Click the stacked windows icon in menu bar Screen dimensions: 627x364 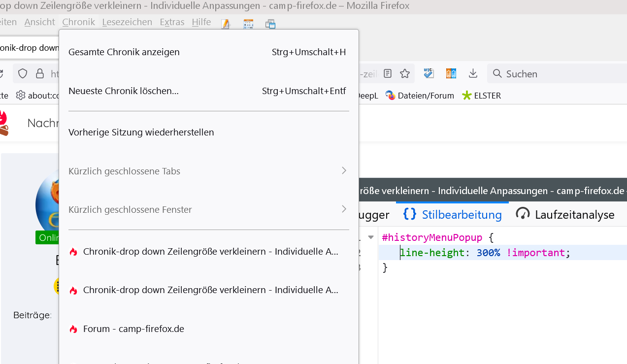coord(270,23)
